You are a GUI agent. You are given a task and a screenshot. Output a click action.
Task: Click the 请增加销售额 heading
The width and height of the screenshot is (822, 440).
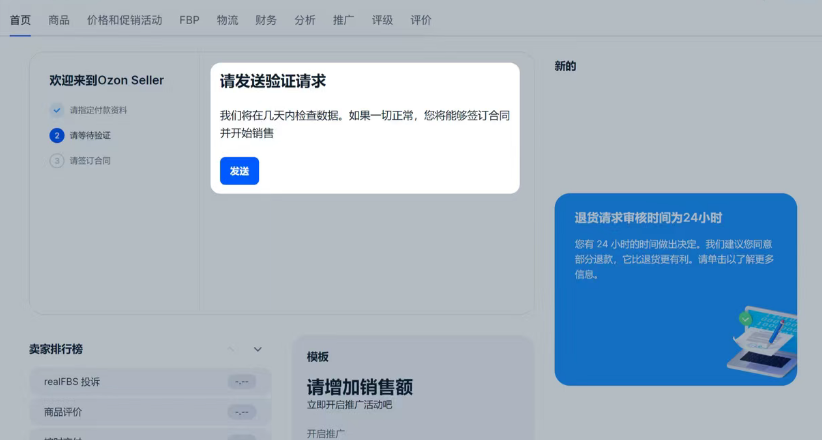click(x=360, y=387)
